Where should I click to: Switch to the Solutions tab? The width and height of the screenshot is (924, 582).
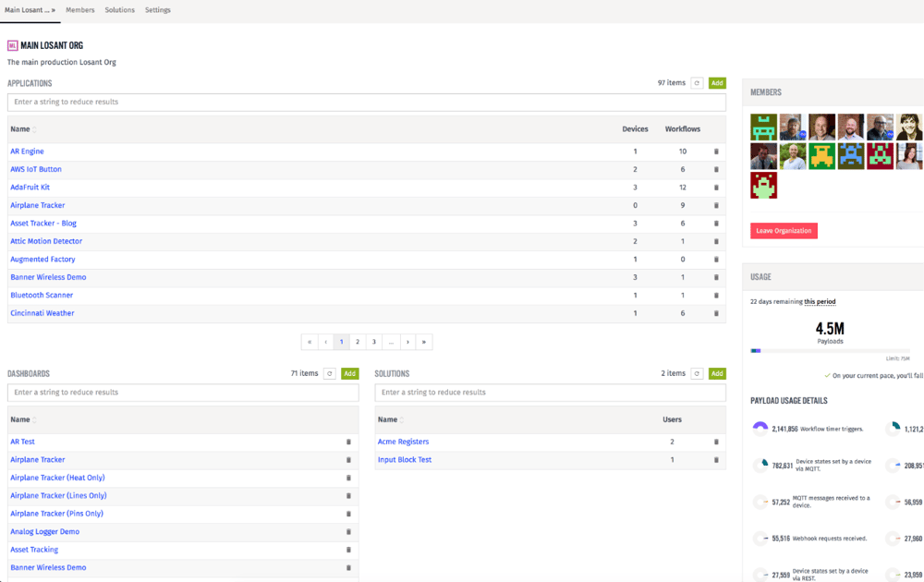click(119, 10)
